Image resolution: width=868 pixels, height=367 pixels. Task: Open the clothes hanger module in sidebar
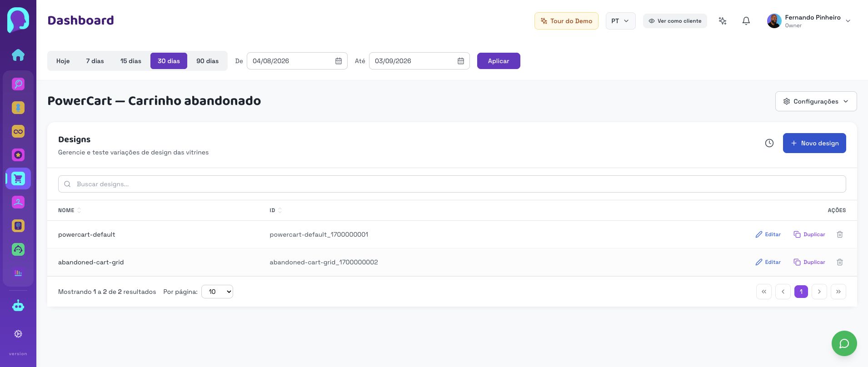click(18, 202)
